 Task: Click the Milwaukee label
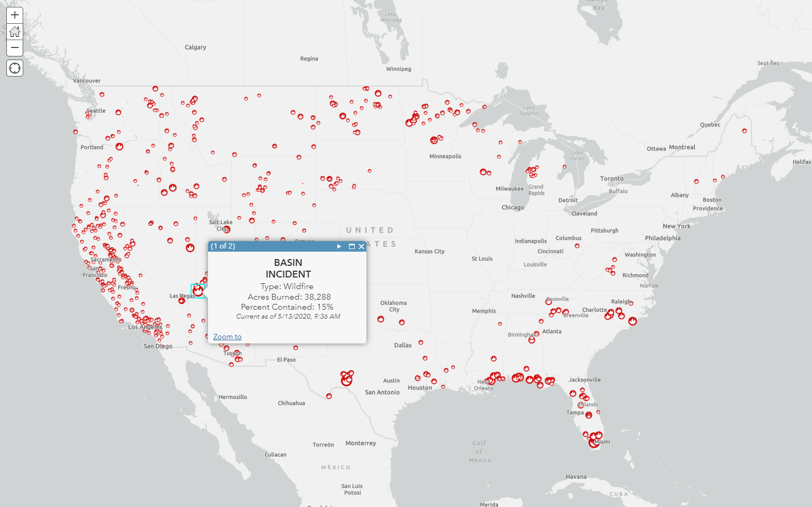pyautogui.click(x=509, y=189)
